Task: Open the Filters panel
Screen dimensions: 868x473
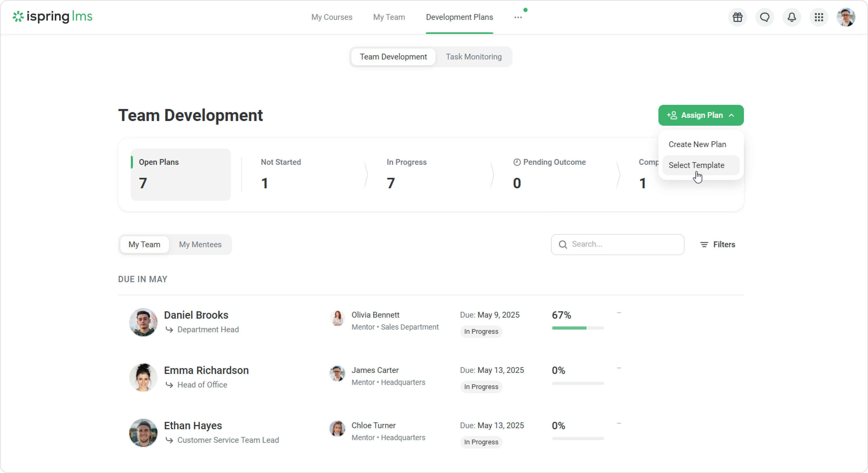Action: pyautogui.click(x=717, y=244)
